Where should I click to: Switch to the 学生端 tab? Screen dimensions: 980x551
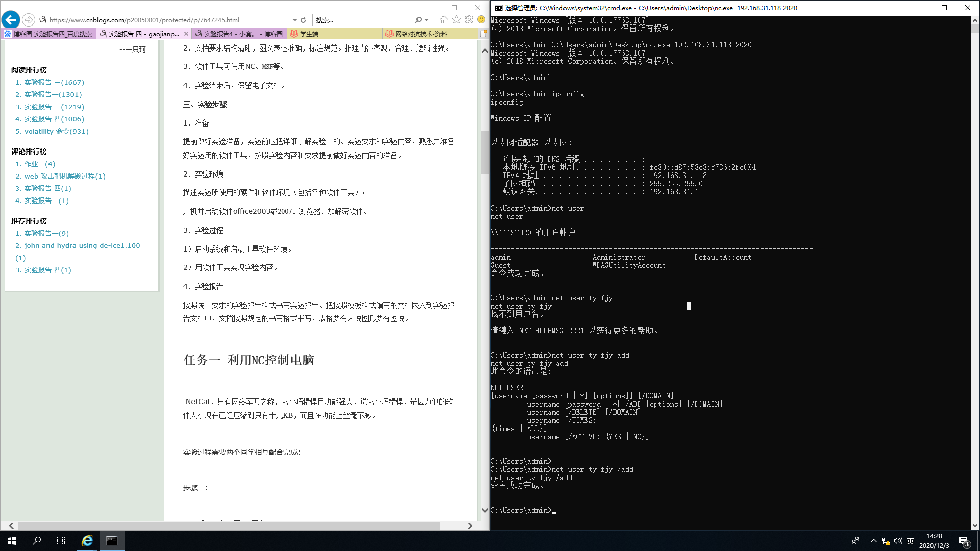pyautogui.click(x=309, y=34)
